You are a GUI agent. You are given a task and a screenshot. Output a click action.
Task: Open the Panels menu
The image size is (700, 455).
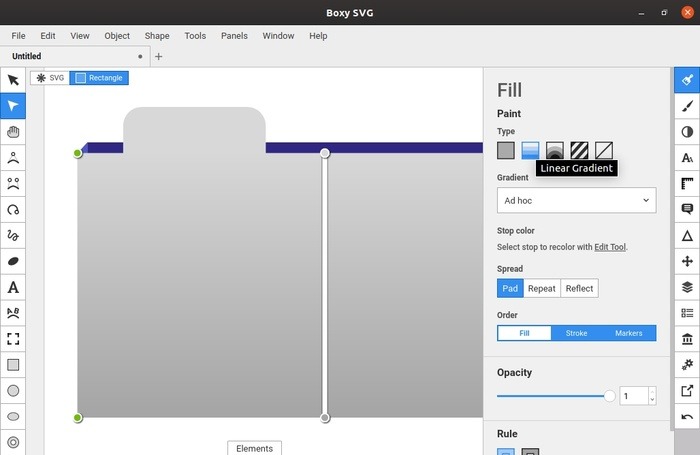tap(234, 36)
